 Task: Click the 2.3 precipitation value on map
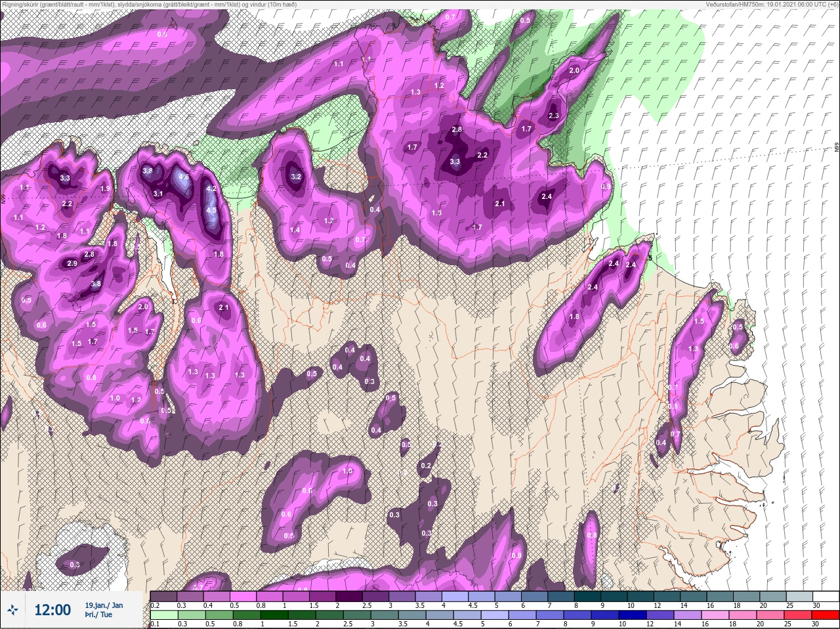pyautogui.click(x=553, y=116)
